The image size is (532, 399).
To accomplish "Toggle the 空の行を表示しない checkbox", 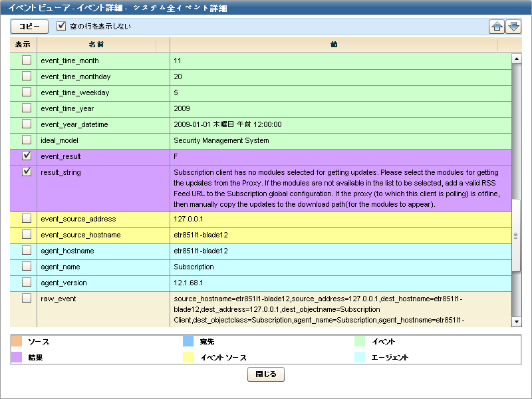I will click(x=62, y=27).
